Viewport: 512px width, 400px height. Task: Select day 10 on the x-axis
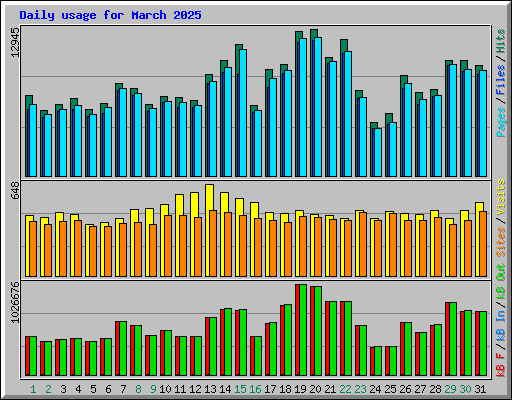[x=165, y=389]
